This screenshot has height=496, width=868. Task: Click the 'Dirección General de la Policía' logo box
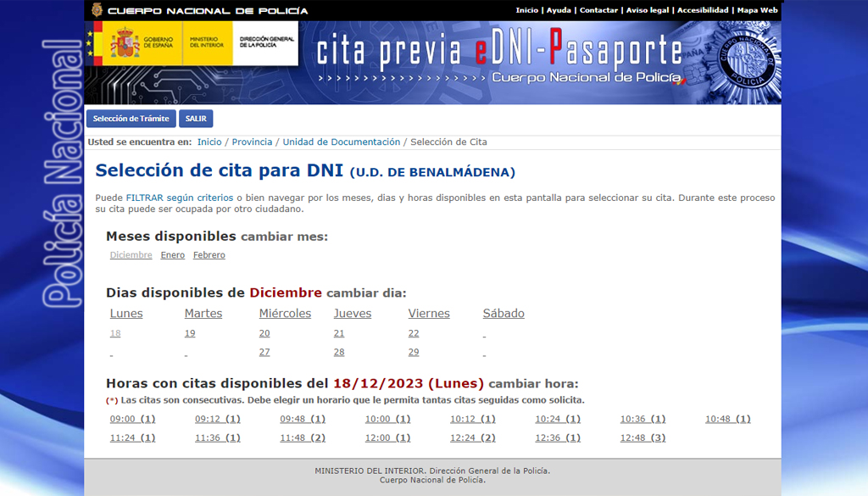pos(265,43)
